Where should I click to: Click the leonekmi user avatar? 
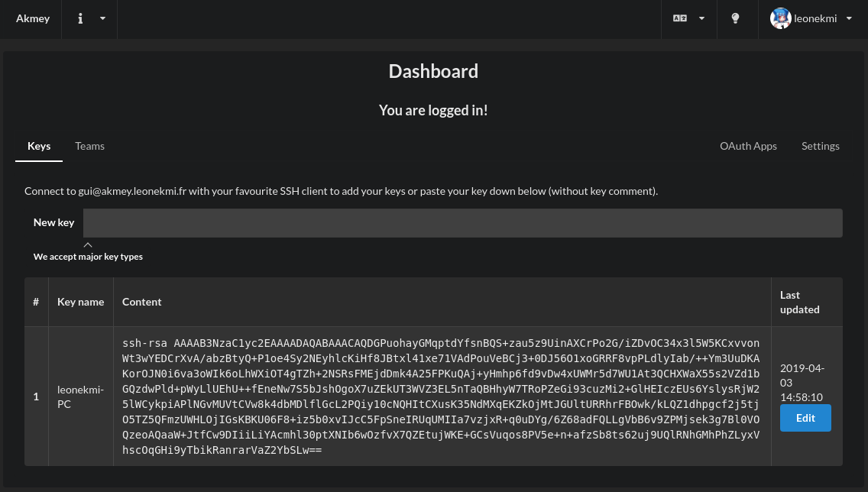781,18
